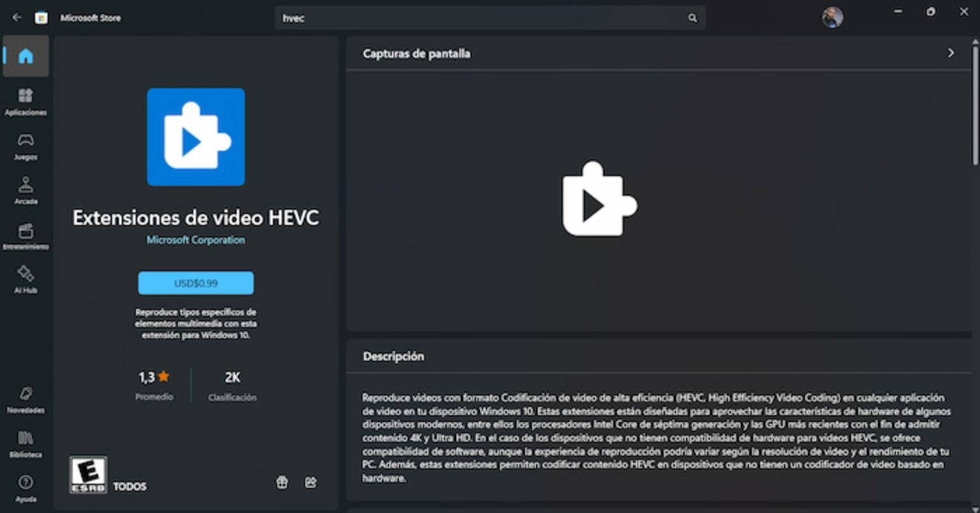Screen dimensions: 980x513
Task: Minimize the Microsoft Store window
Action: [898, 12]
